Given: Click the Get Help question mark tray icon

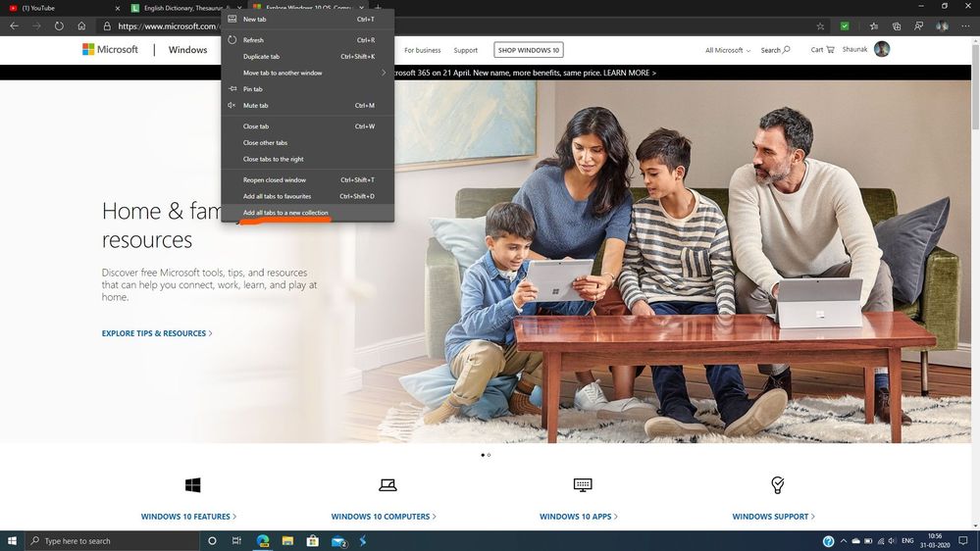Looking at the screenshot, I should click(x=828, y=541).
